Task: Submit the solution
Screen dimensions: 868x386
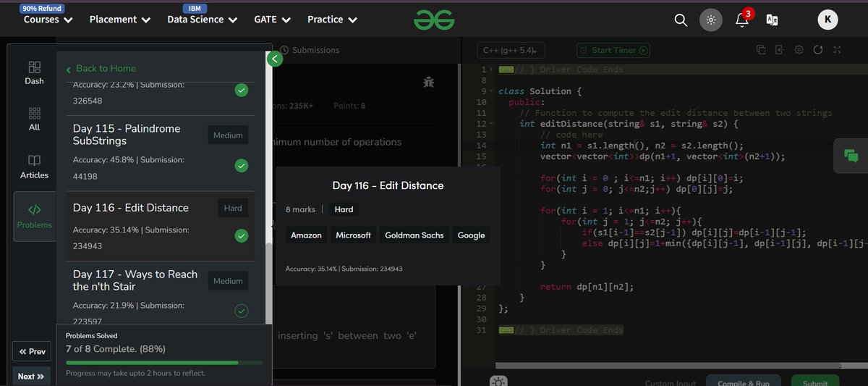Action: coord(815,381)
